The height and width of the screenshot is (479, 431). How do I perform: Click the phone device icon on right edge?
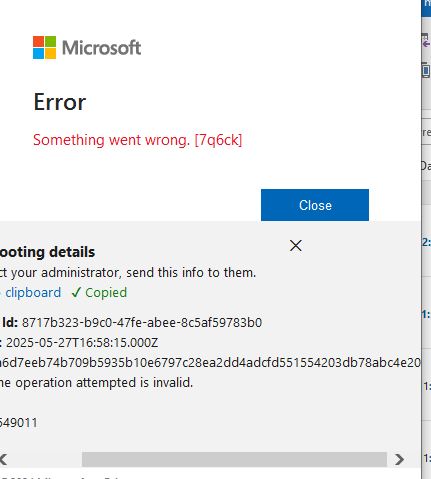[426, 71]
